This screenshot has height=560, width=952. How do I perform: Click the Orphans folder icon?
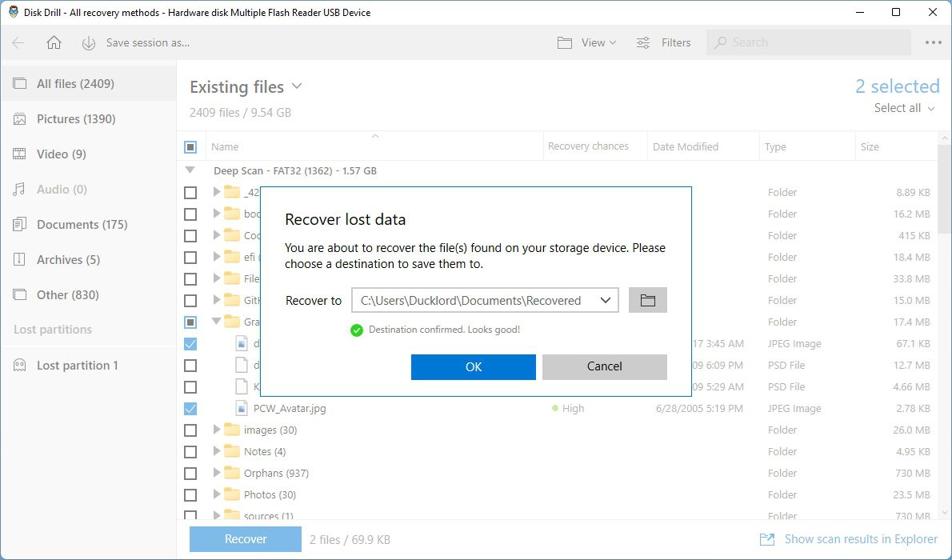232,473
